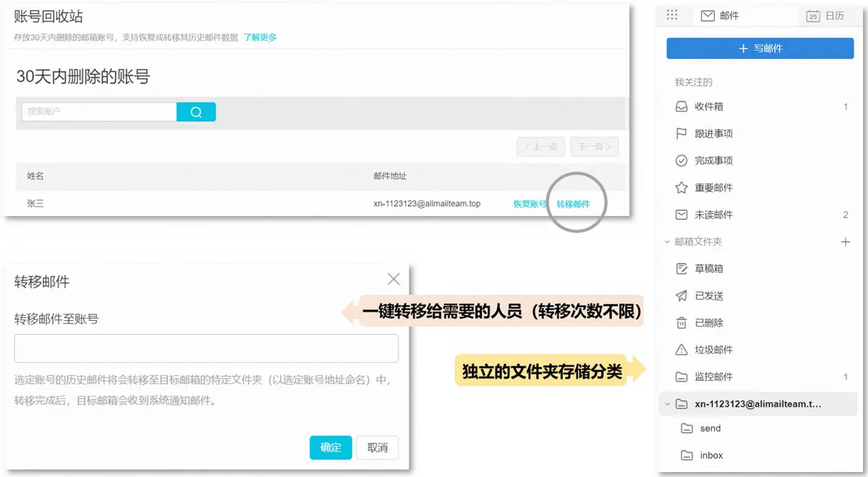Click 恢复账号 link for 张三

(x=530, y=205)
